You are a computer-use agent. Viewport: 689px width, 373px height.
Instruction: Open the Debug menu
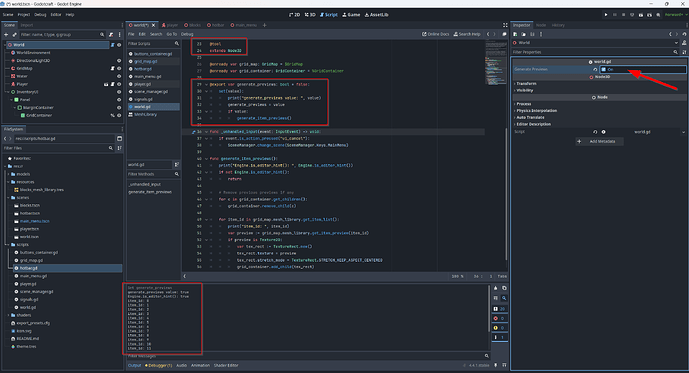click(40, 14)
